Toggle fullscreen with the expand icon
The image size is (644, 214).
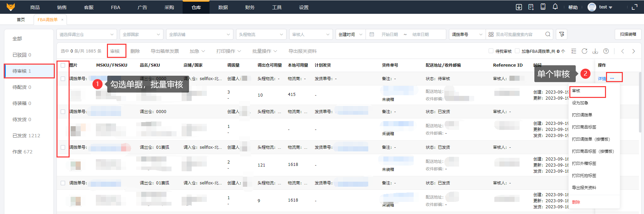pyautogui.click(x=635, y=7)
